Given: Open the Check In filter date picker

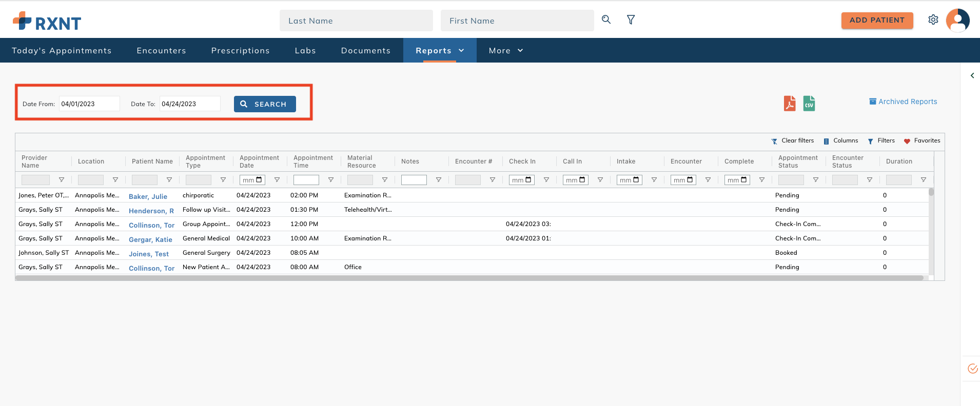Looking at the screenshot, I should 528,180.
